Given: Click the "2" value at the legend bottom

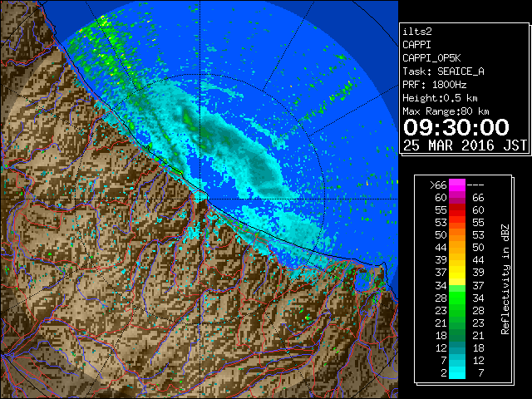Looking at the screenshot, I should coord(443,372).
